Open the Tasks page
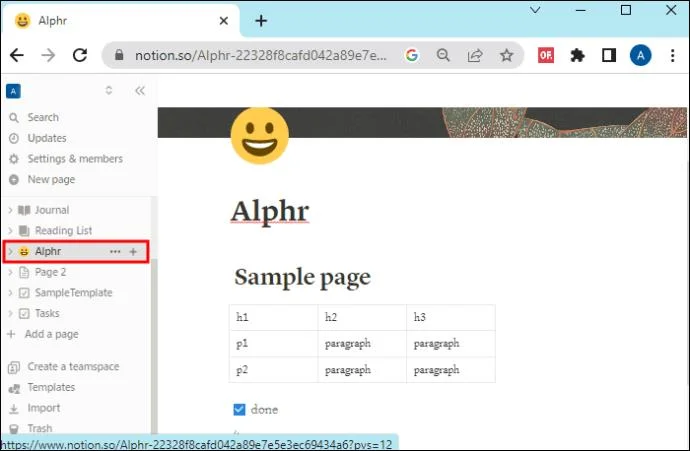The height and width of the screenshot is (451, 690). [x=47, y=313]
